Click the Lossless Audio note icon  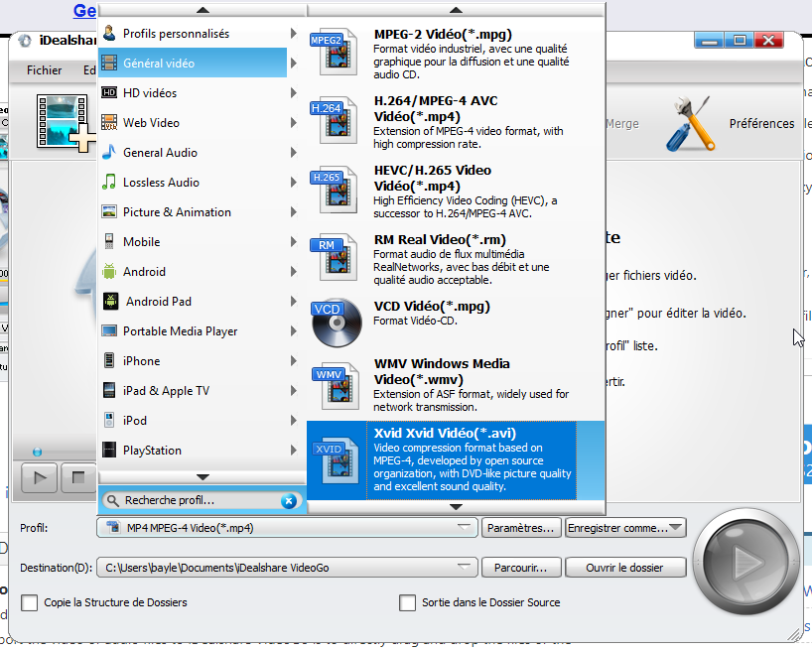[x=109, y=183]
